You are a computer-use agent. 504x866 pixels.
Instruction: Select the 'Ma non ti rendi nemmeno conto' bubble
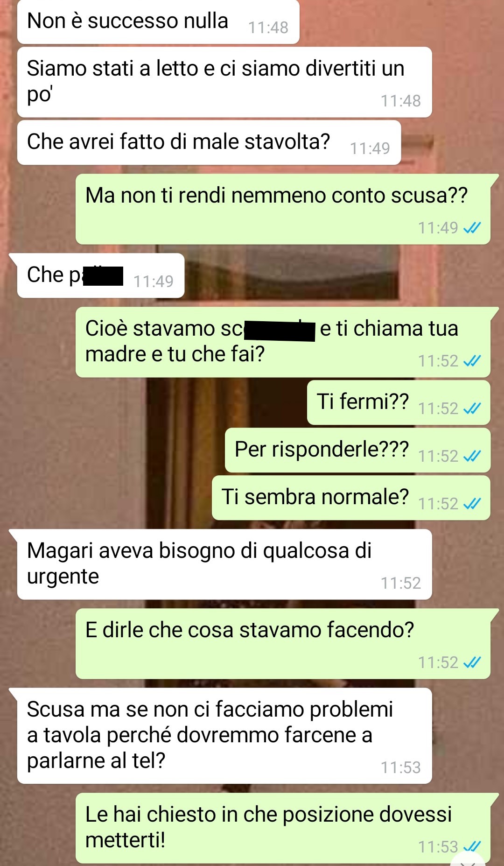(x=283, y=209)
